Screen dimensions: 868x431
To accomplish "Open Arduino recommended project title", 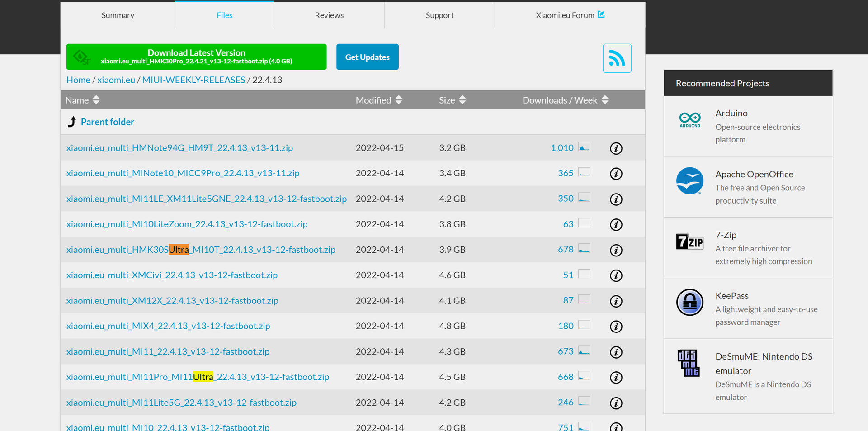I will click(x=731, y=113).
